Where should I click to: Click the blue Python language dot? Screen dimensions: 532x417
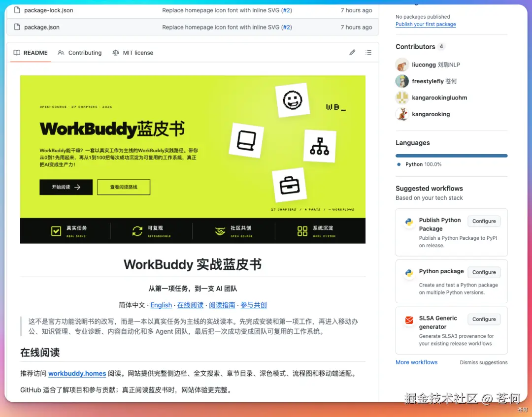tap(399, 164)
